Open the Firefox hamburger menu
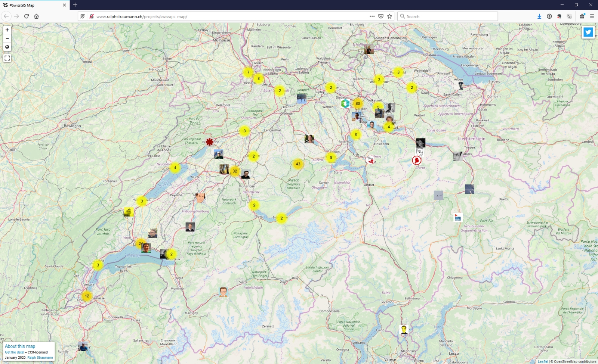This screenshot has height=364, width=598. (592, 16)
